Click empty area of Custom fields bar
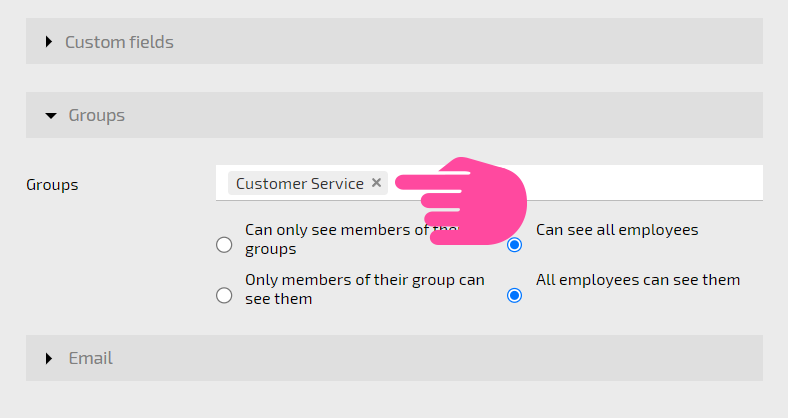Image resolution: width=788 pixels, height=418 pixels. click(x=467, y=41)
